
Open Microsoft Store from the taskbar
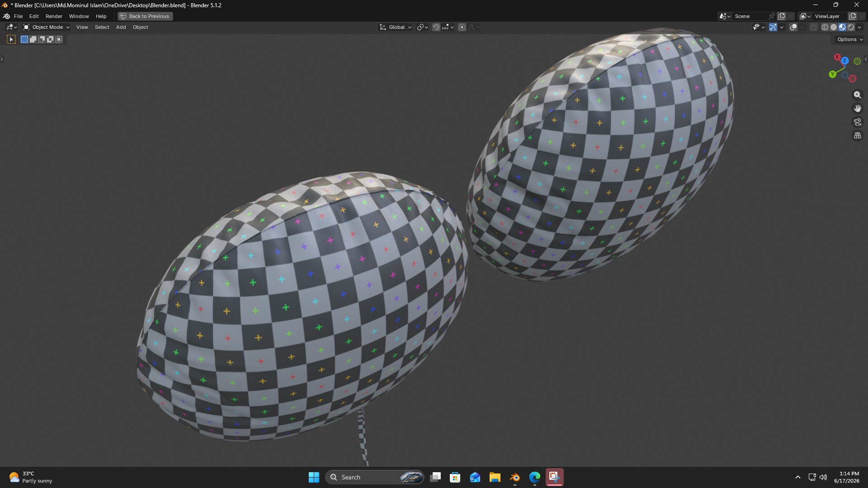[x=455, y=477]
